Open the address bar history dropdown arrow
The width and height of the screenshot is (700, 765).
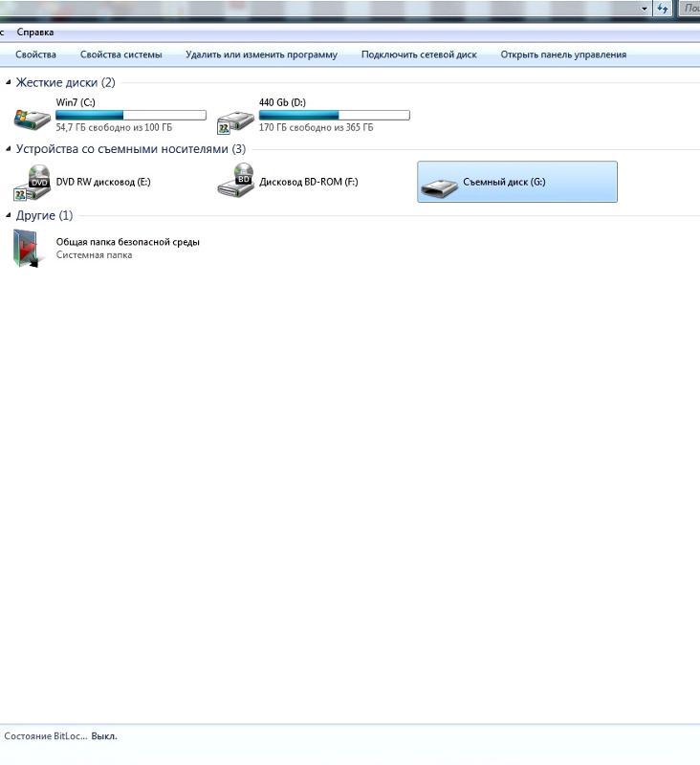645,8
